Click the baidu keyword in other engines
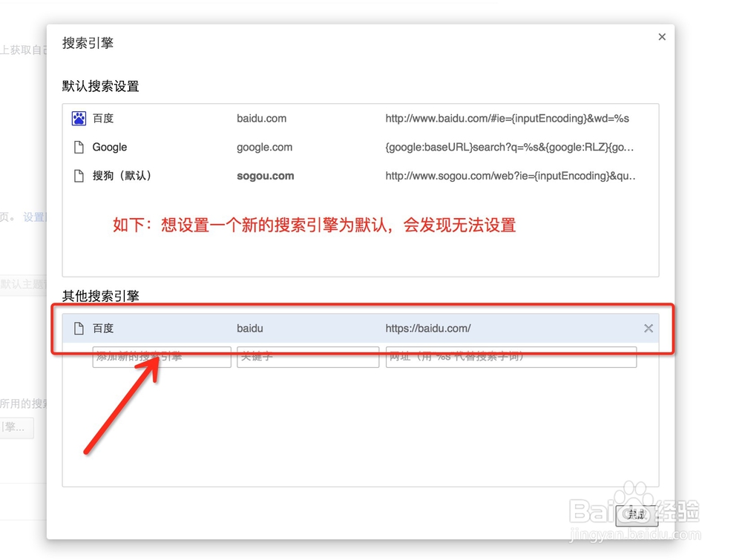 250,329
